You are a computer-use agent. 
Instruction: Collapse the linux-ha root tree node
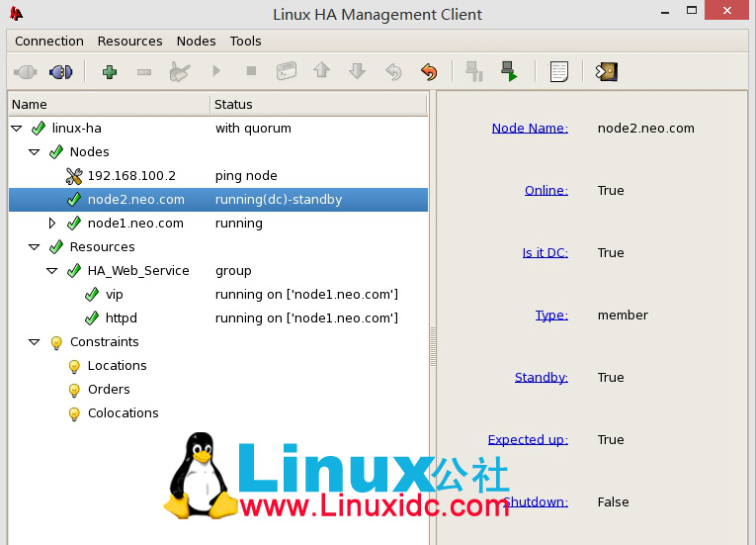(x=17, y=129)
